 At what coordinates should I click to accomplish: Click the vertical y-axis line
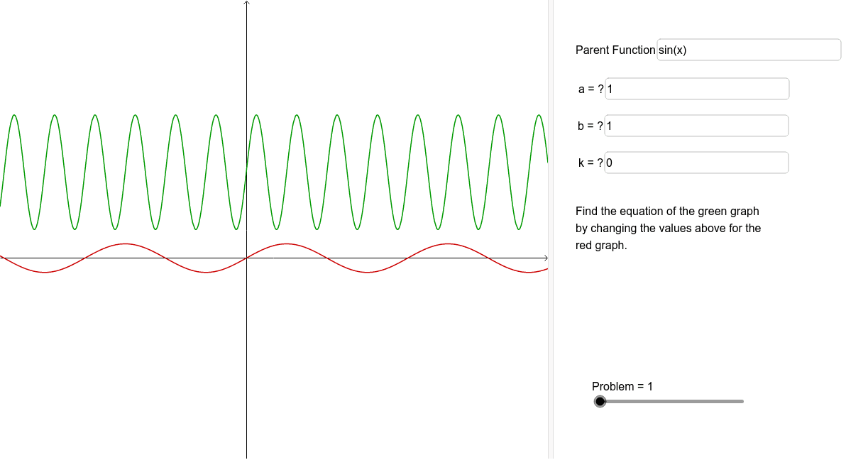pos(246,355)
